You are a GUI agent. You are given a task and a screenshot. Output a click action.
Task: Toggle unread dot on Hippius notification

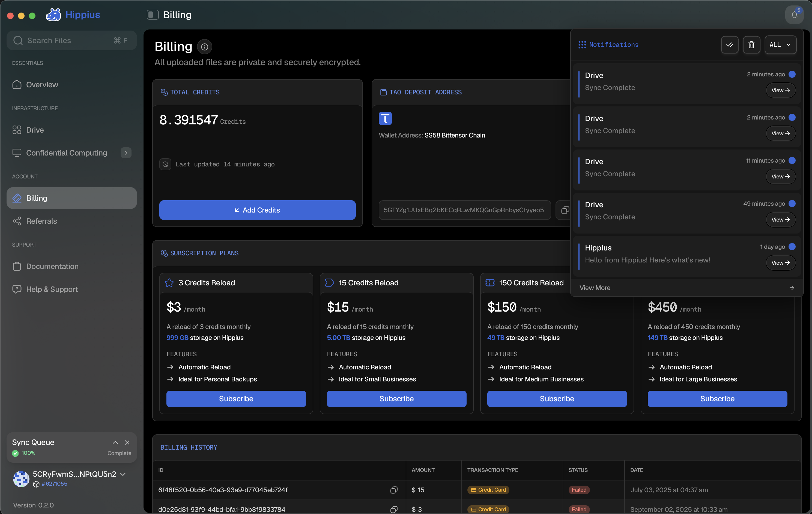pos(792,247)
